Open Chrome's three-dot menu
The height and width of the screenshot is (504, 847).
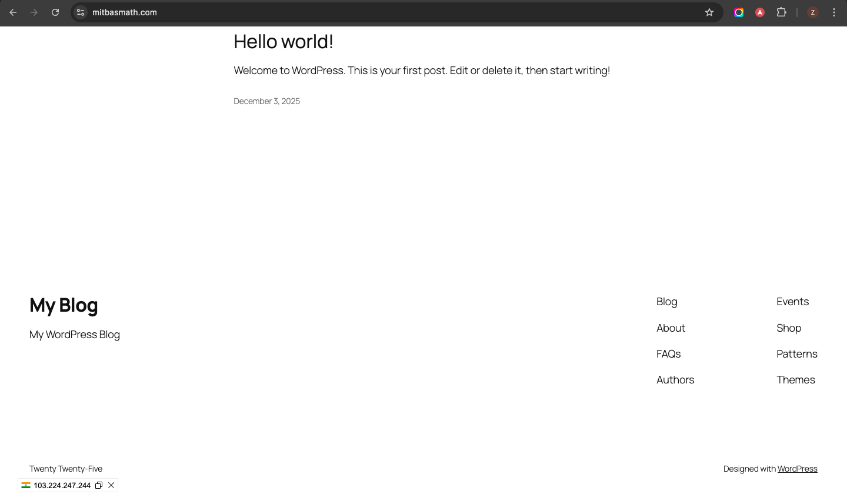pyautogui.click(x=834, y=12)
